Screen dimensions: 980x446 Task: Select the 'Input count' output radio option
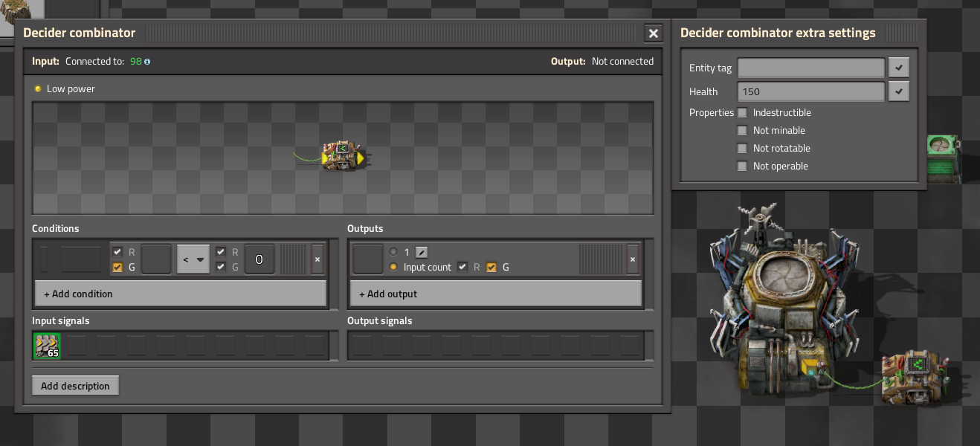pyautogui.click(x=393, y=267)
